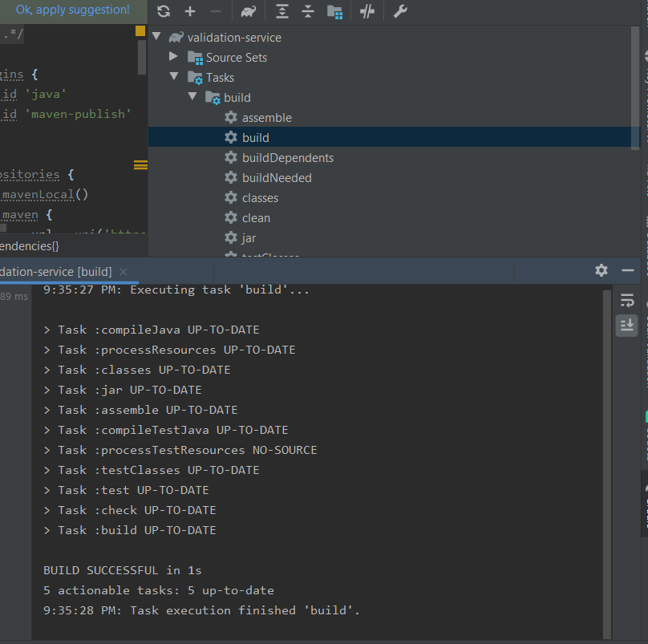This screenshot has width=648, height=644.
Task: Expand the Source Sets node
Action: pyautogui.click(x=173, y=57)
